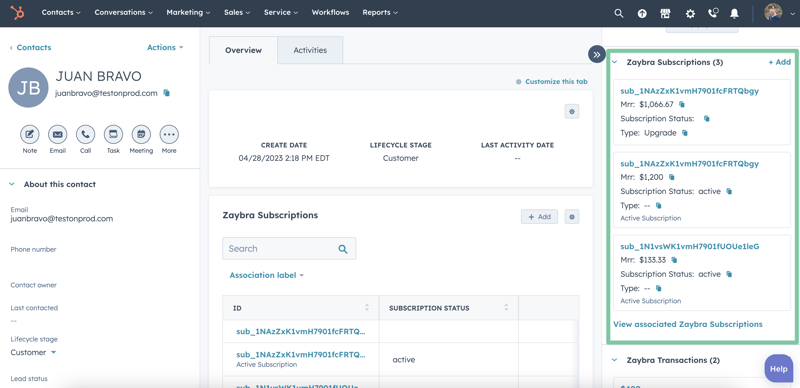This screenshot has height=388, width=800.
Task: Open the Conversations menu
Action: pos(123,12)
